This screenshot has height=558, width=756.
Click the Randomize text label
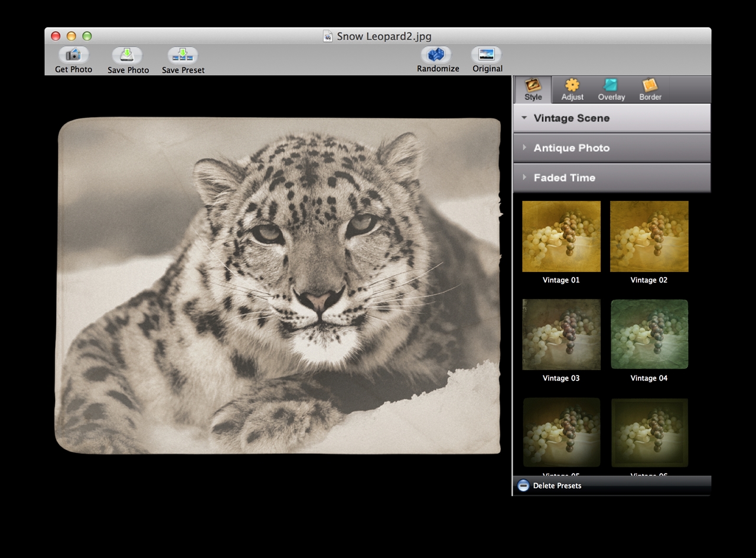pos(438,69)
